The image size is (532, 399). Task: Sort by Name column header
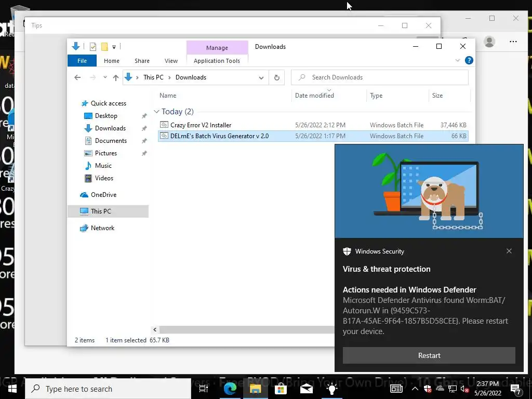pos(168,96)
